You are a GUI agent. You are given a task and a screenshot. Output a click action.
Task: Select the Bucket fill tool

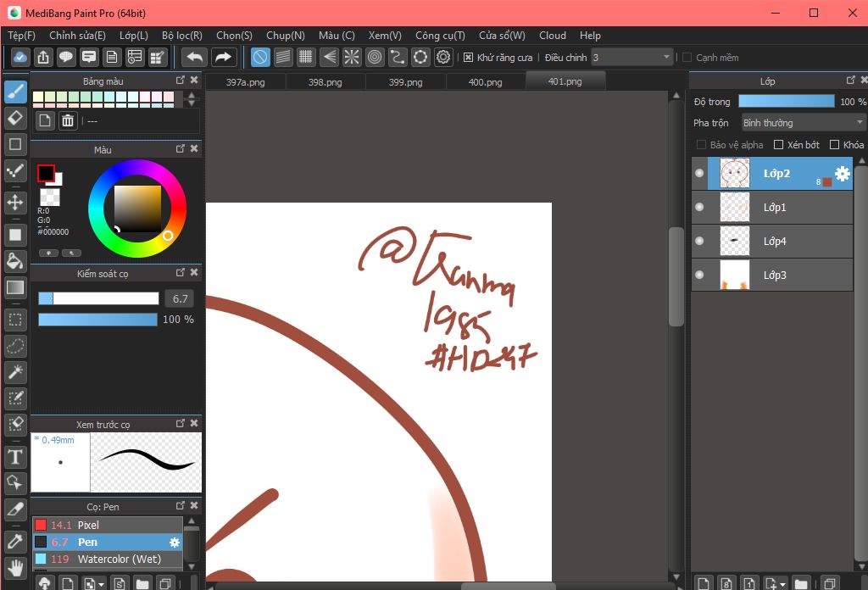15,260
